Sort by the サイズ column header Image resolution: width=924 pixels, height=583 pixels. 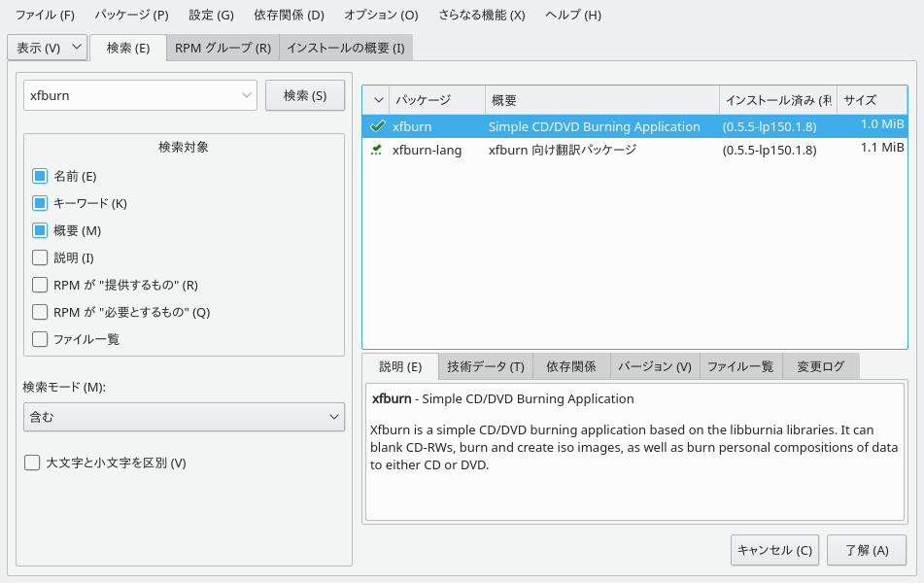point(872,100)
